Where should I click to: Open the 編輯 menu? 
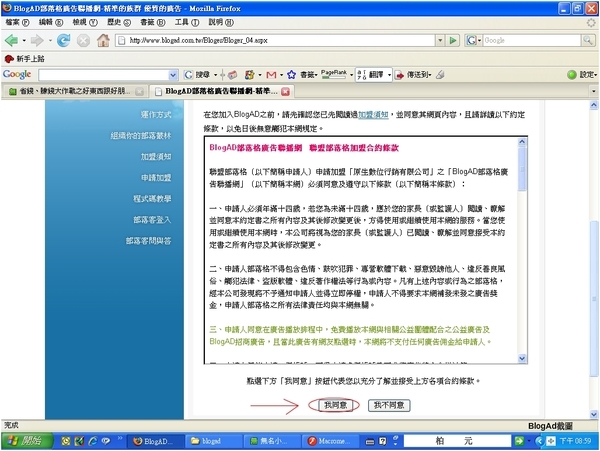click(51, 22)
